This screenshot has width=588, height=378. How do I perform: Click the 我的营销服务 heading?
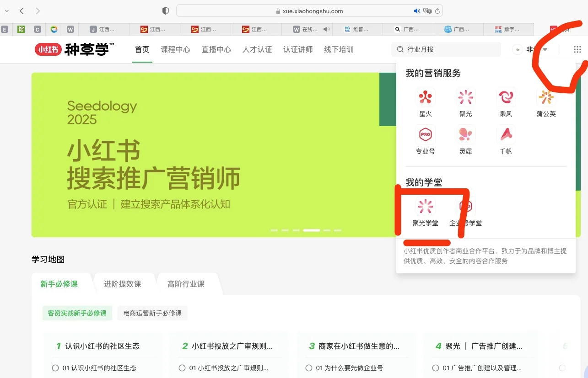pyautogui.click(x=433, y=73)
